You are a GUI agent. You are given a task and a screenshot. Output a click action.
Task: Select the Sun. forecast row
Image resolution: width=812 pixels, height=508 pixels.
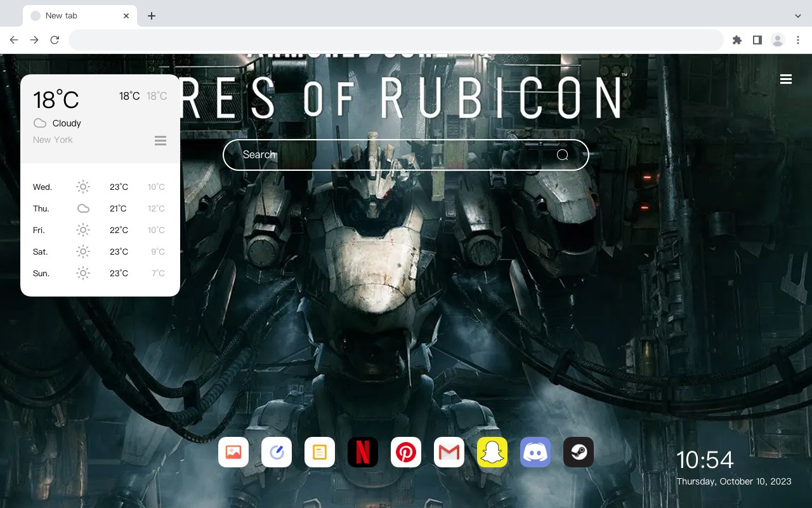(100, 273)
